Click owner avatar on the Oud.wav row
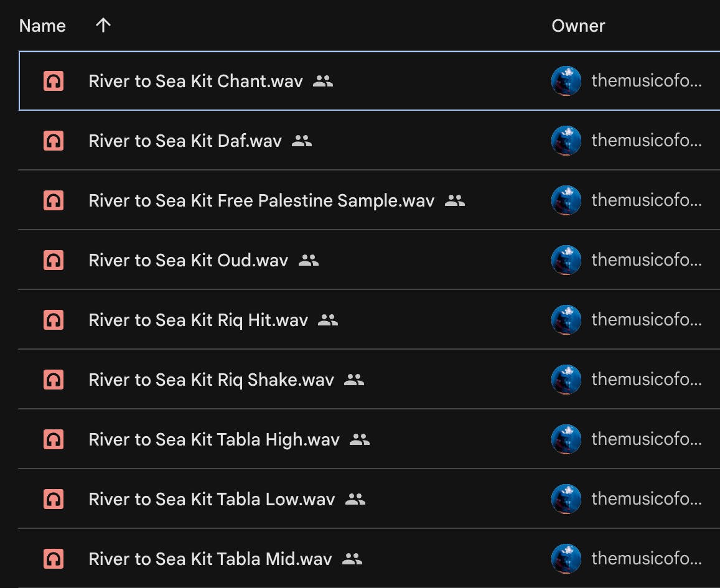This screenshot has height=588, width=720. [566, 260]
